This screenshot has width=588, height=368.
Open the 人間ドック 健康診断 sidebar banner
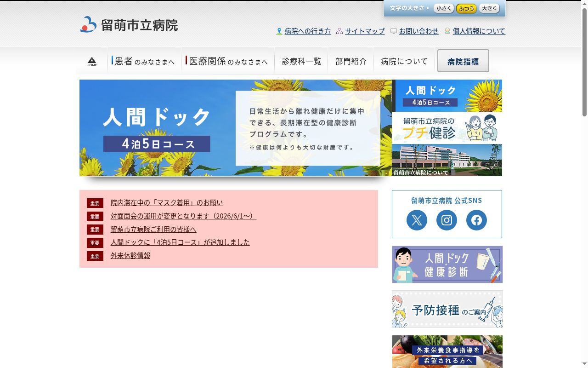click(x=447, y=264)
